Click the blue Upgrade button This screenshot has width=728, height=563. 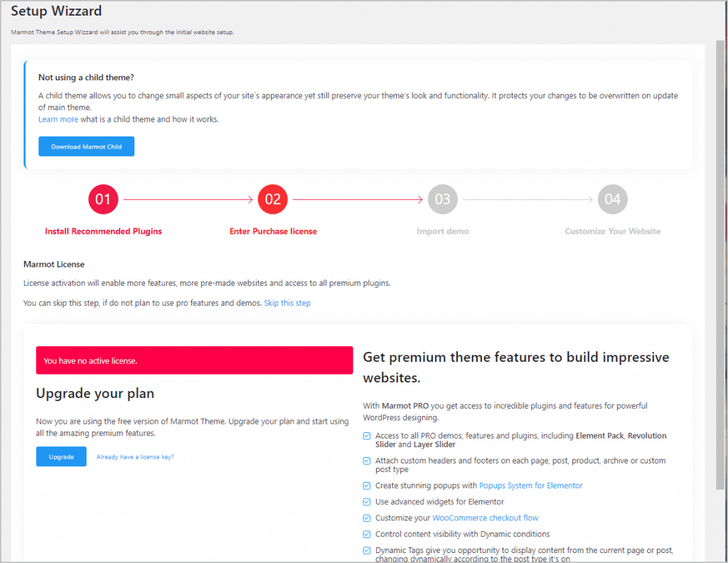(x=61, y=456)
